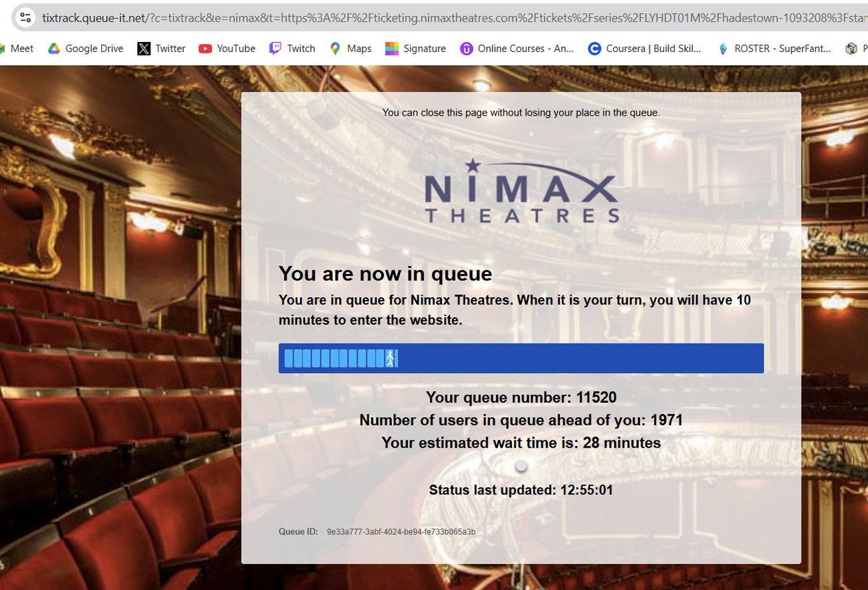Open the Twitter bookmark

tap(161, 48)
